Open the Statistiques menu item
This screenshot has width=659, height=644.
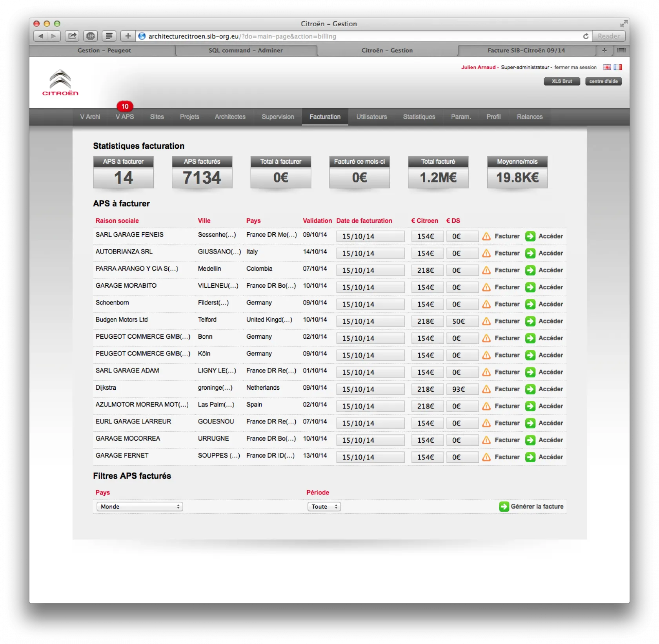[419, 117]
